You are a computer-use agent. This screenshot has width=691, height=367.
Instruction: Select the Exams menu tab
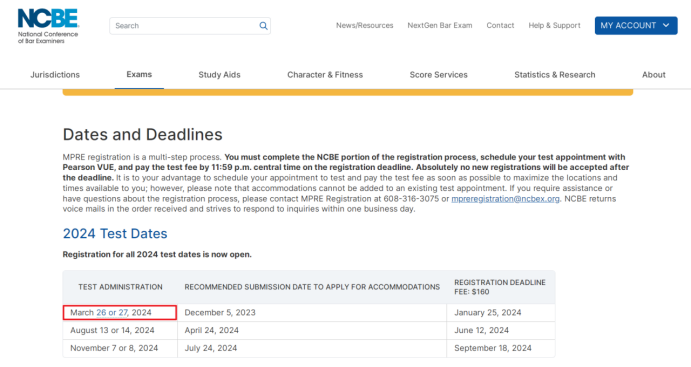(139, 74)
